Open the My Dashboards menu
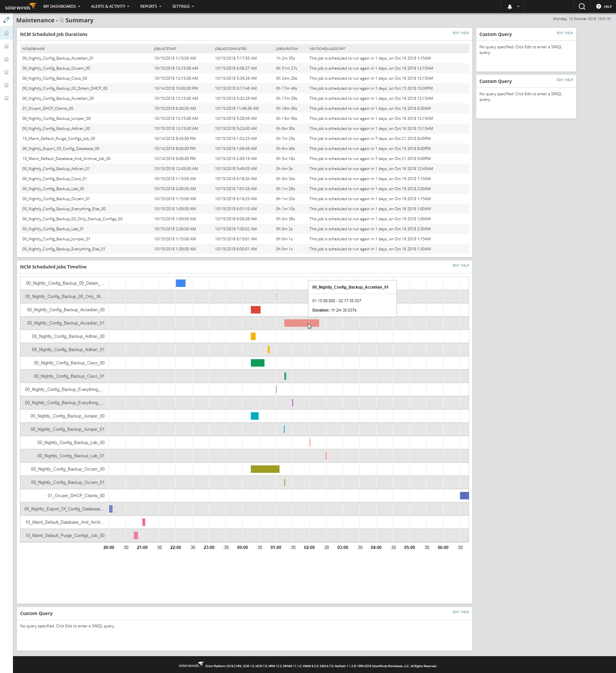Viewport: 616px width, 673px height. coord(62,6)
